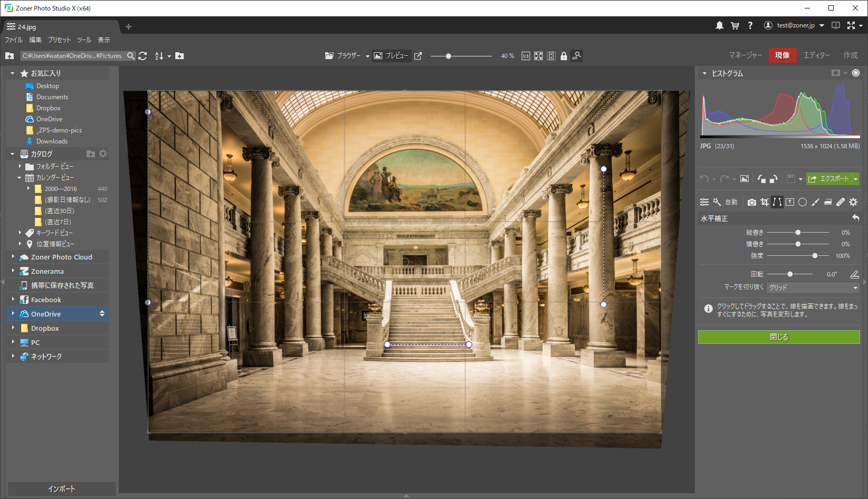Rotate the image left
Viewport: 868px width, 499px height.
click(761, 179)
